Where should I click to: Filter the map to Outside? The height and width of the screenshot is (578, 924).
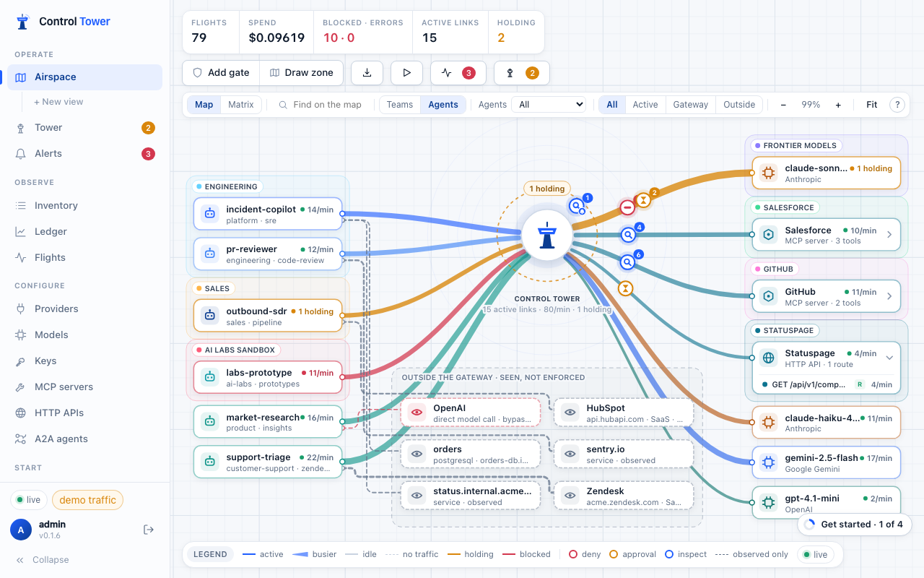pyautogui.click(x=739, y=105)
